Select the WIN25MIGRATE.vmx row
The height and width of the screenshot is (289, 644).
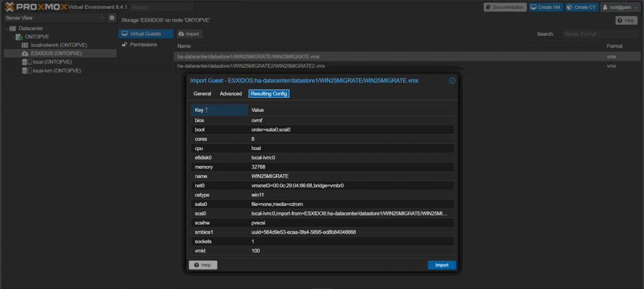coord(407,57)
